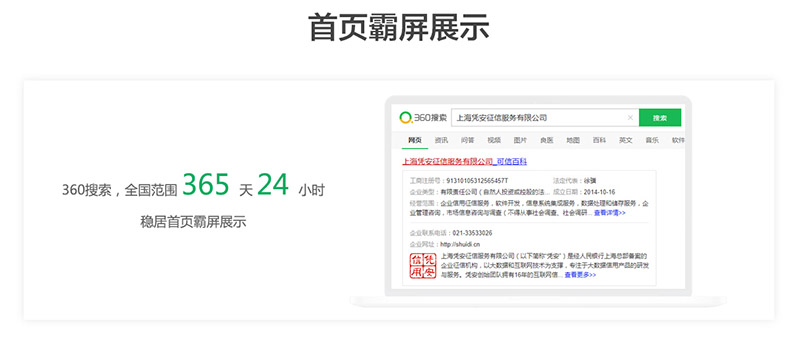Switch to the 资讯 tab
This screenshot has width=800, height=360.
coord(441,140)
